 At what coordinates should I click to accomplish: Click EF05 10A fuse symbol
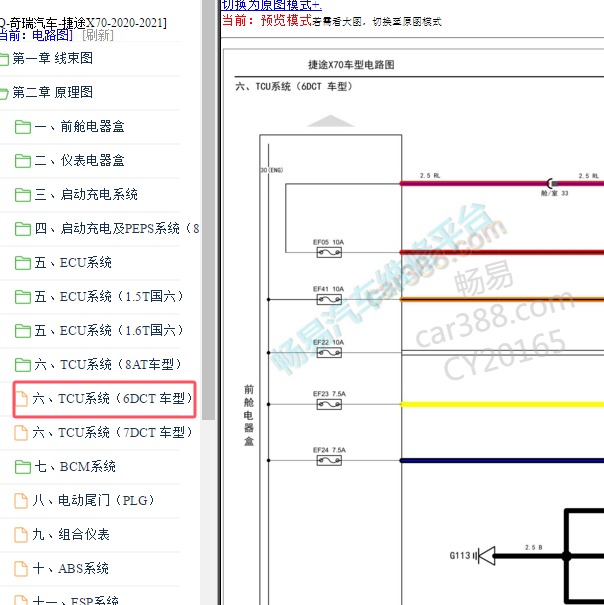329,253
